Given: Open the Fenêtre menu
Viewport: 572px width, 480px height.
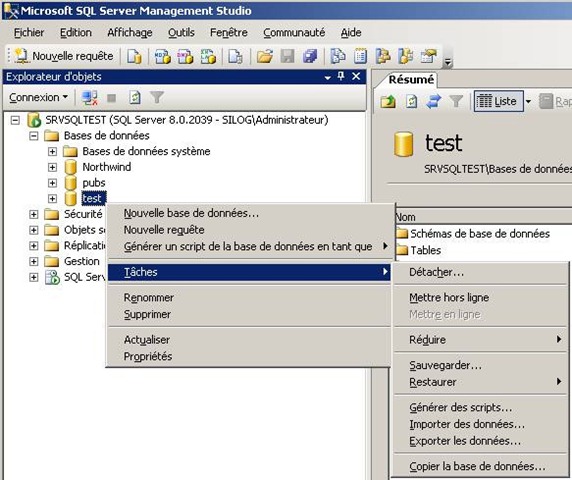Looking at the screenshot, I should 229,32.
